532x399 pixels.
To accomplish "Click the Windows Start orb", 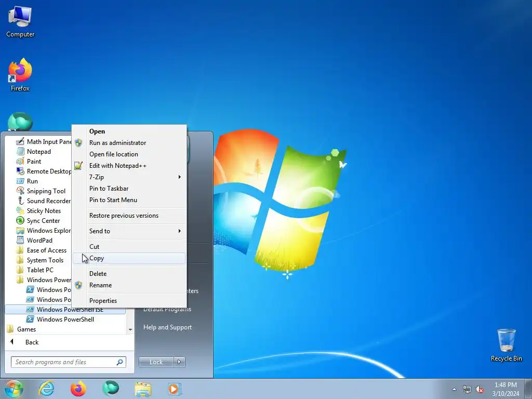I will (x=14, y=389).
